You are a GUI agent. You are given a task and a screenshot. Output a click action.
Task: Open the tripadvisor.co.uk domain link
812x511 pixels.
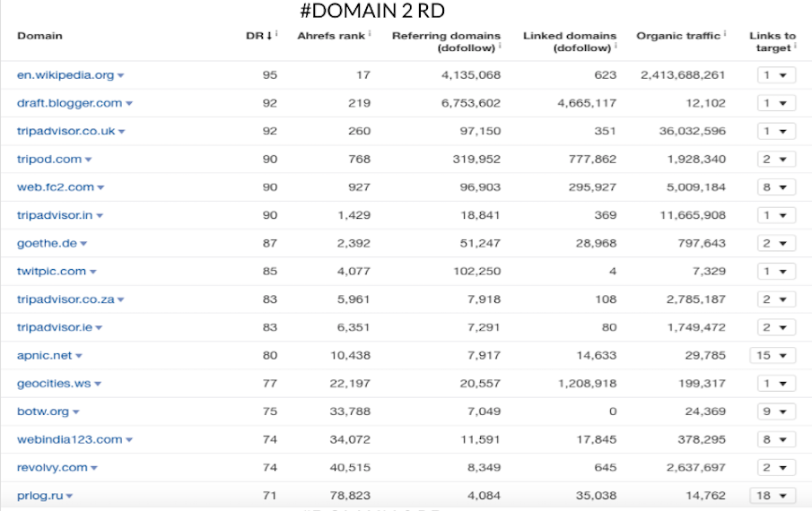pyautogui.click(x=65, y=131)
